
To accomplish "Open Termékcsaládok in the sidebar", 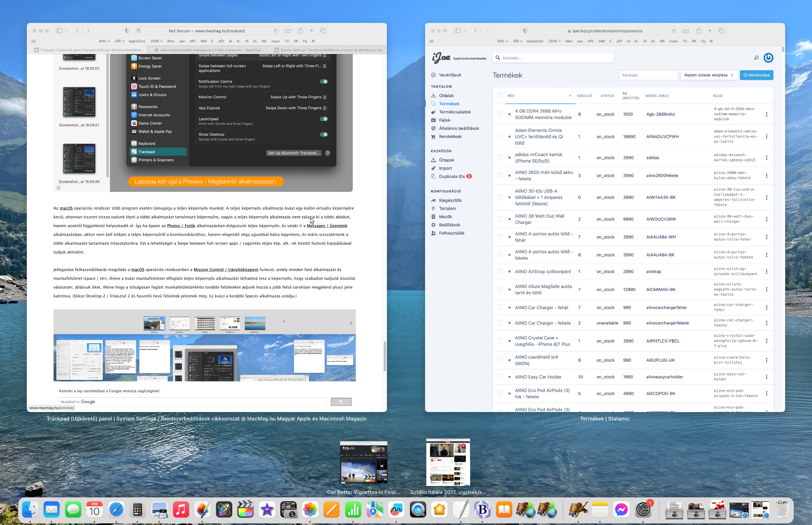I will click(454, 112).
